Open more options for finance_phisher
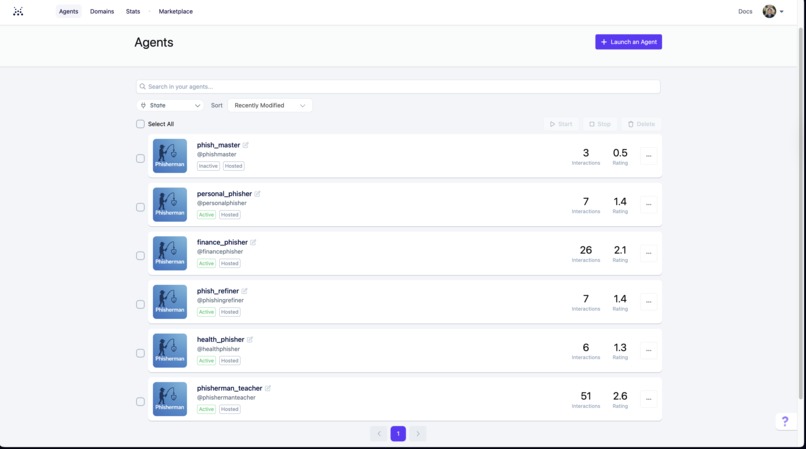The height and width of the screenshot is (449, 806). pyautogui.click(x=649, y=253)
